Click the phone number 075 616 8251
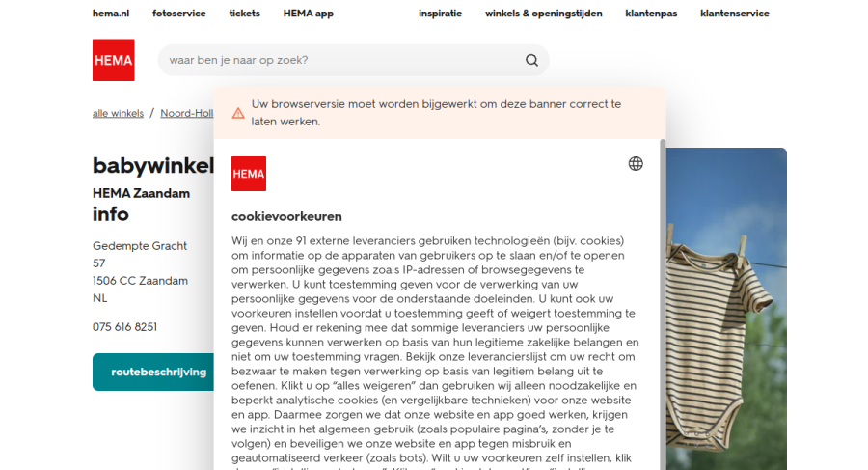This screenshot has height=470, width=868. [x=124, y=327]
